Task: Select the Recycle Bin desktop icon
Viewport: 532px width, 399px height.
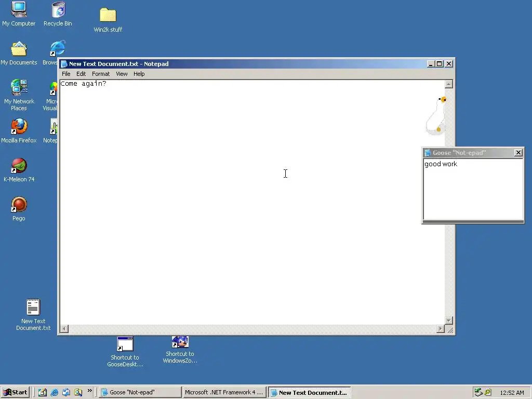Action: 58,14
